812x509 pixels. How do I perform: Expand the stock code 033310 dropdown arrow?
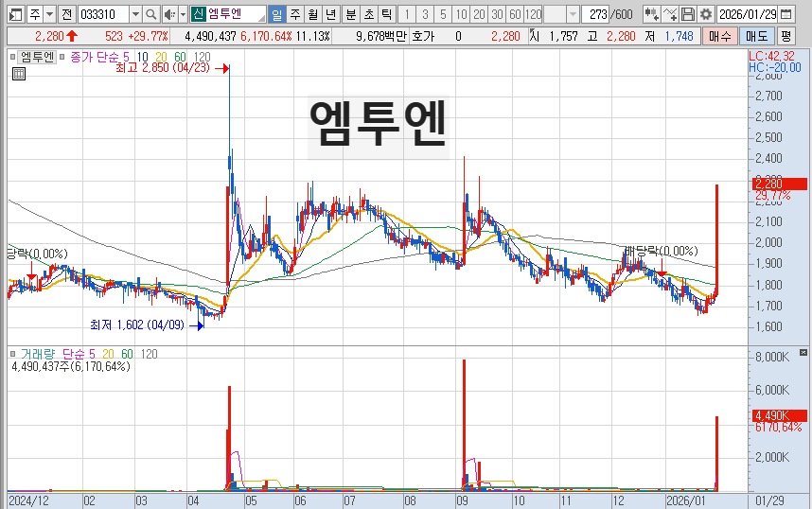click(135, 14)
